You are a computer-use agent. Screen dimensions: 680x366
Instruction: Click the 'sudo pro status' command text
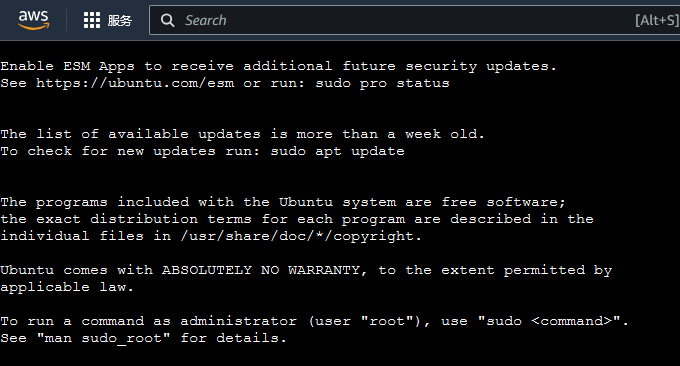point(382,83)
